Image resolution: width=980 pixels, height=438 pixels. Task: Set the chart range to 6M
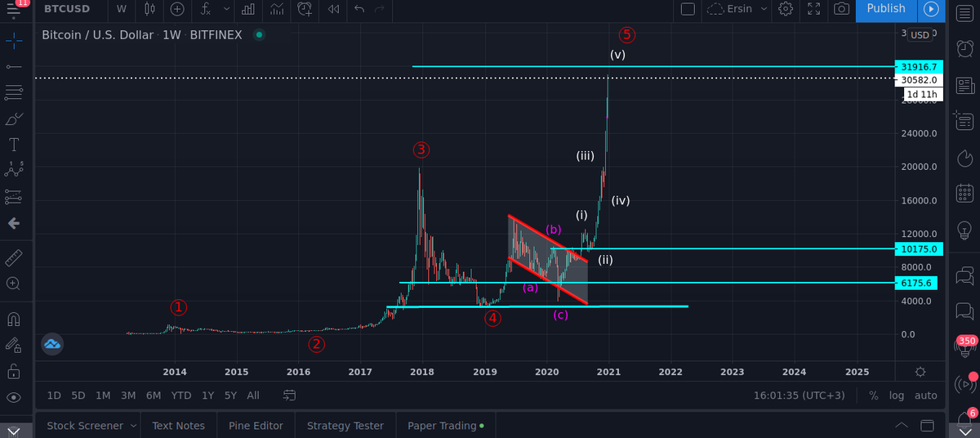tap(153, 396)
